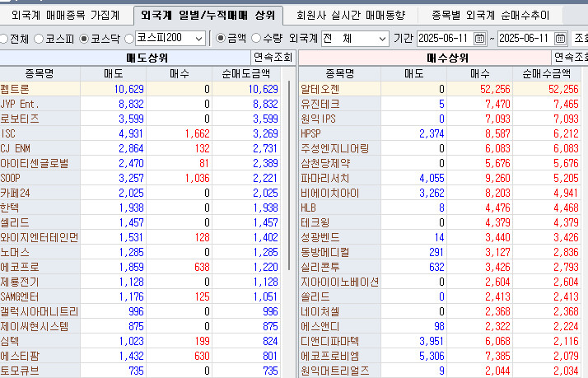Switch to 외국계 일별/누적매매 상위 tab
The height and width of the screenshot is (378, 588).
pyautogui.click(x=208, y=16)
